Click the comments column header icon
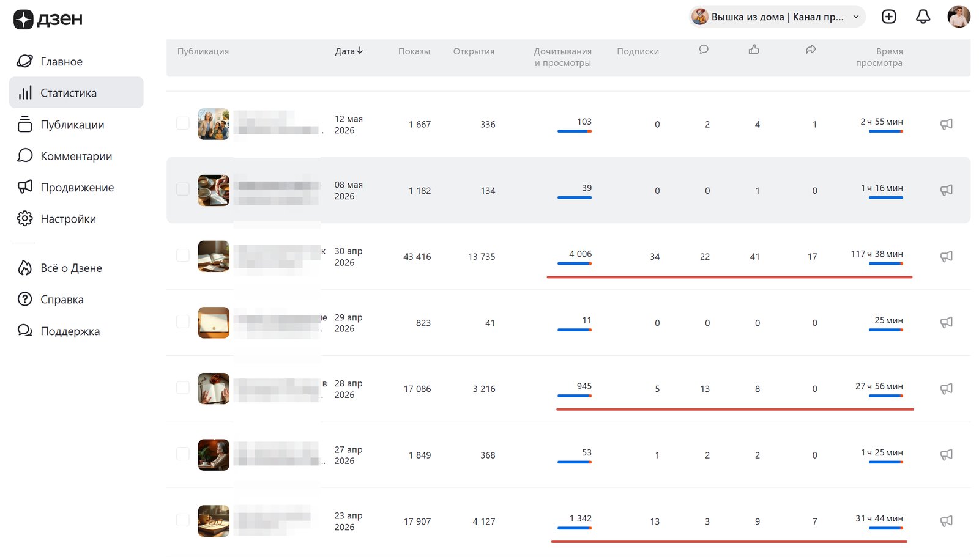Screen dimensions: 979x560 [x=704, y=50]
